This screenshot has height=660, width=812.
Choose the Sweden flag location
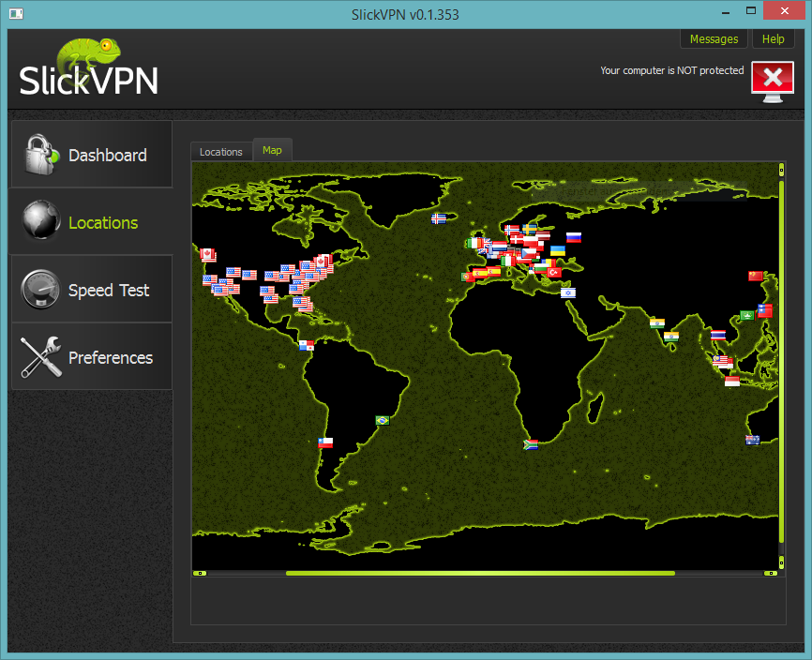pyautogui.click(x=530, y=230)
